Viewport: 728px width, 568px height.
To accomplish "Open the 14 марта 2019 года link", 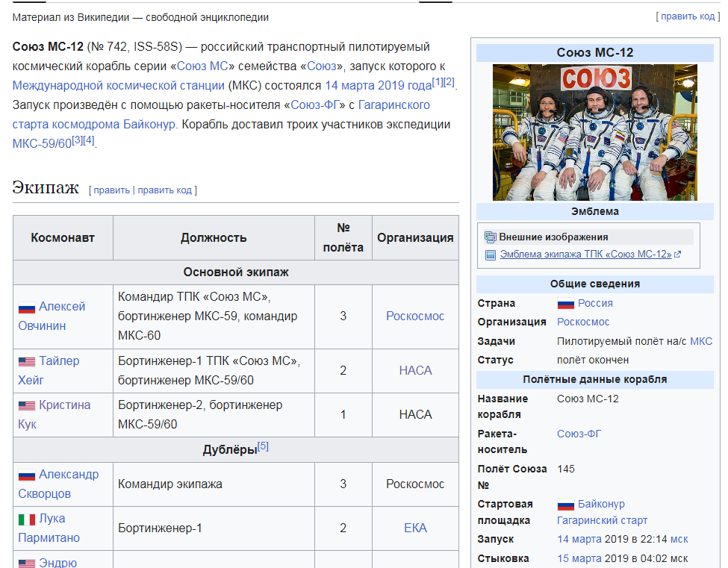I will (x=379, y=85).
